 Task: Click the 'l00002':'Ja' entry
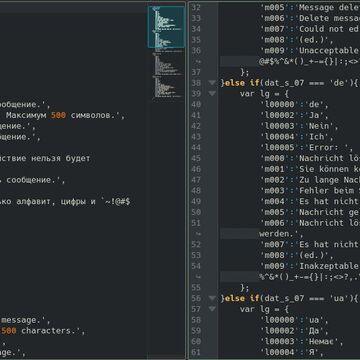click(x=294, y=115)
